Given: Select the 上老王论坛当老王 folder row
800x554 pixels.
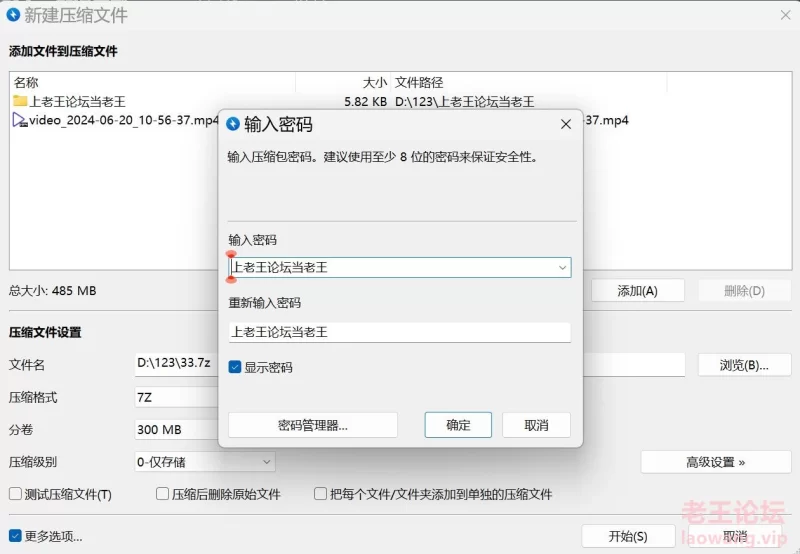Looking at the screenshot, I should pos(401,101).
